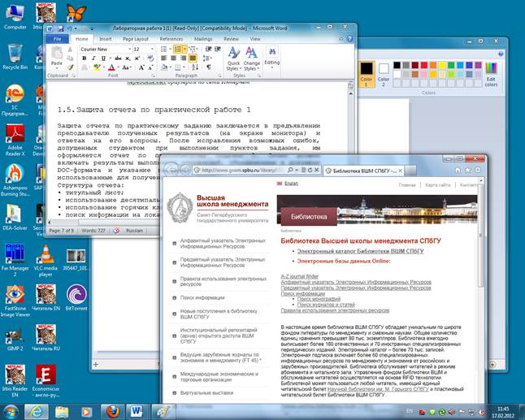Toggle Italic formatting in Word

pyautogui.click(x=93, y=58)
